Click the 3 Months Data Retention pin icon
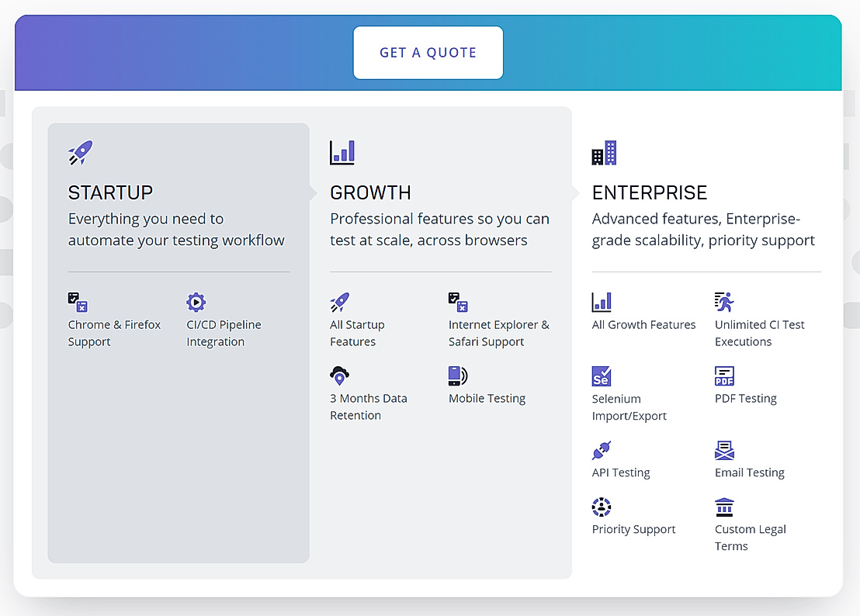 [339, 375]
